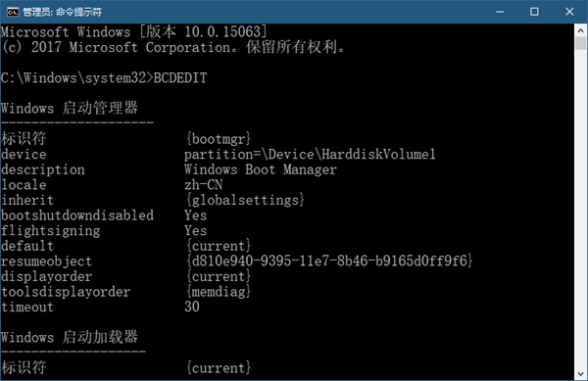Click the scrollbar up arrow

[580, 30]
